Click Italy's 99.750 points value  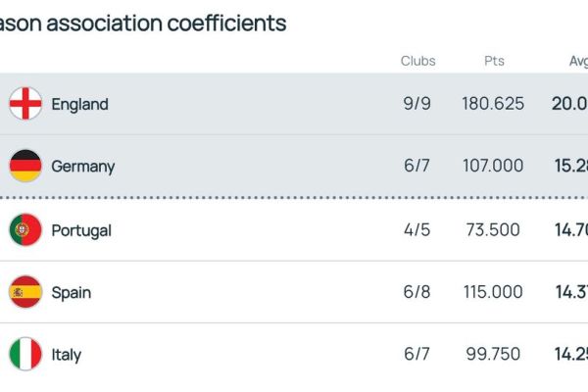493,355
